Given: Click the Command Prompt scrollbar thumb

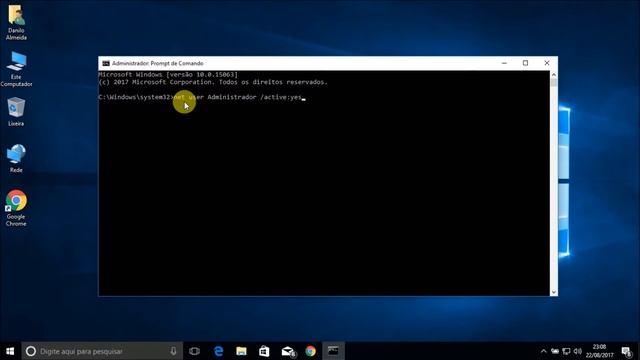Looking at the screenshot, I should [553, 82].
